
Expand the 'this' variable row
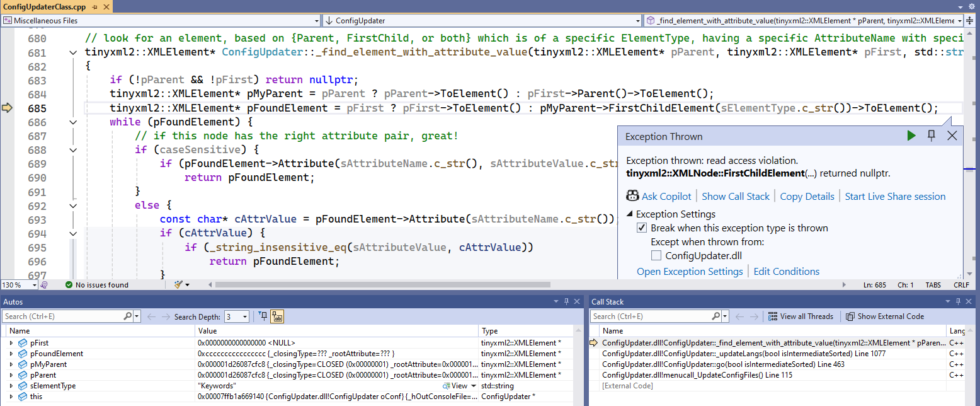pos(11,397)
